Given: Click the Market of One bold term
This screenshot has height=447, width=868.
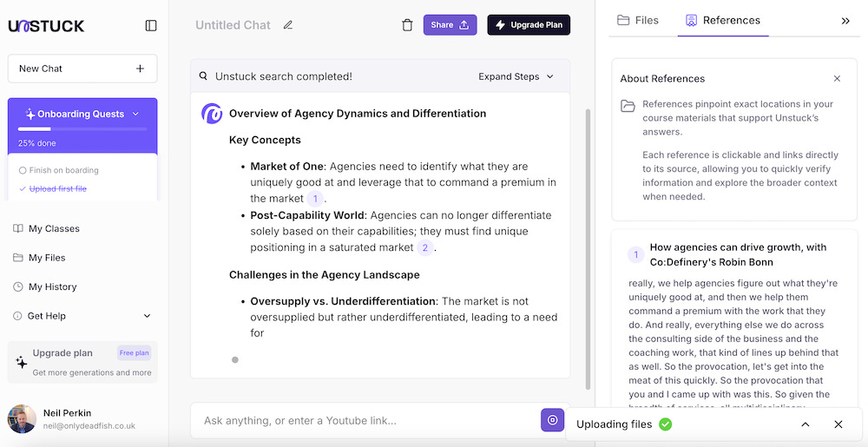Looking at the screenshot, I should point(286,167).
